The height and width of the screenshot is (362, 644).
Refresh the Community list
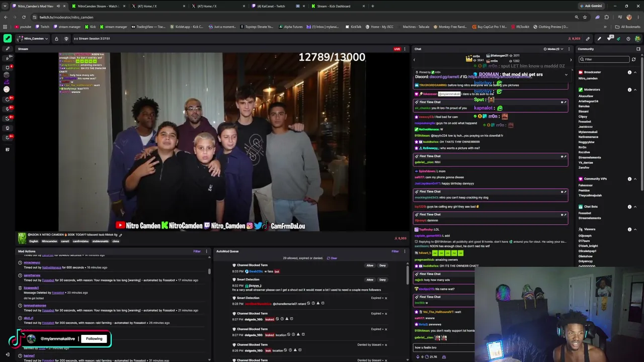point(633,59)
